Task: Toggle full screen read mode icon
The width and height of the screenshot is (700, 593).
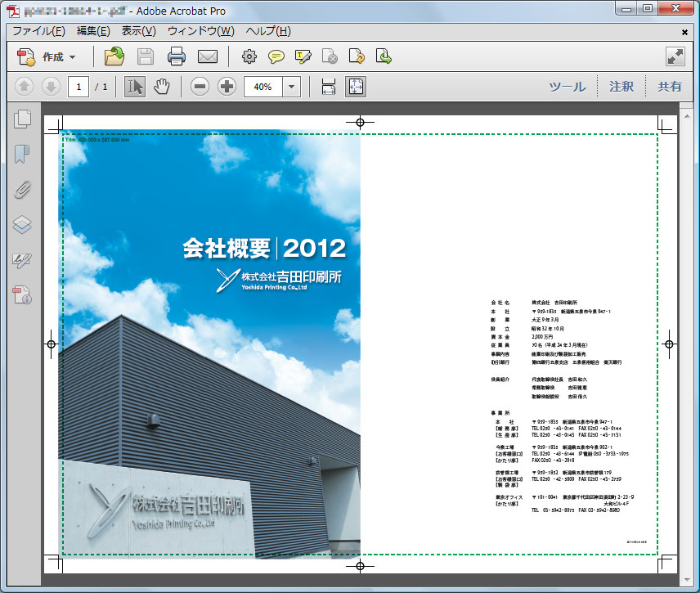Action: coord(675,56)
